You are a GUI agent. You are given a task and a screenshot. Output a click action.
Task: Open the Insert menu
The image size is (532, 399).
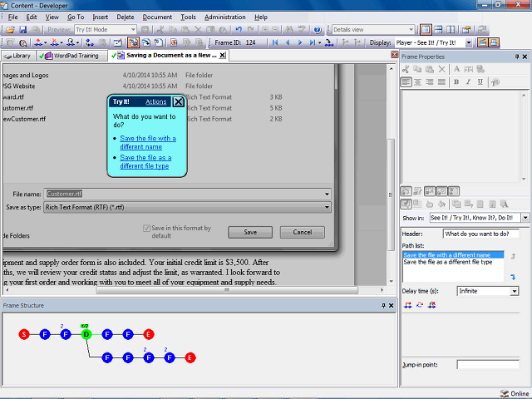[100, 17]
